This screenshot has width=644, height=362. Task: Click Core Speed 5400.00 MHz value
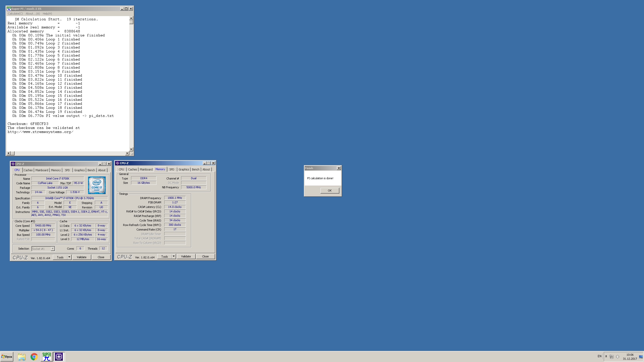tap(43, 225)
